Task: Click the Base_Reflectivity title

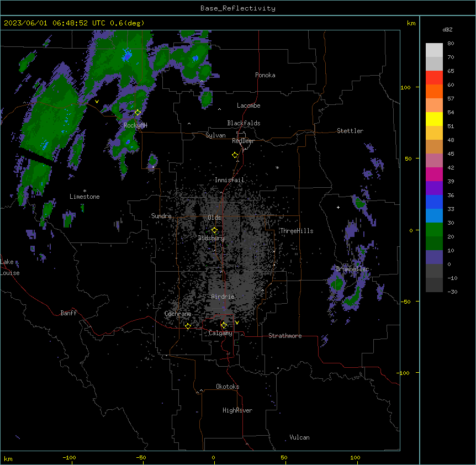Action: [238, 8]
